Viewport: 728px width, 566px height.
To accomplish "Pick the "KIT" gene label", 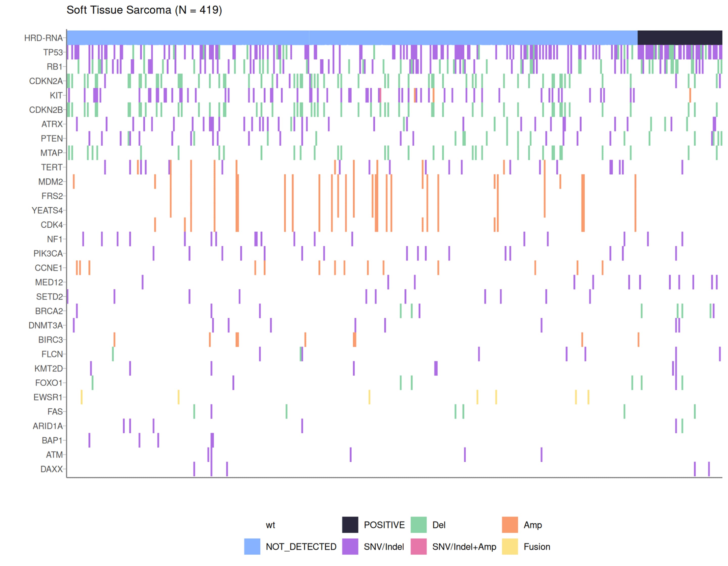I will click(x=56, y=95).
